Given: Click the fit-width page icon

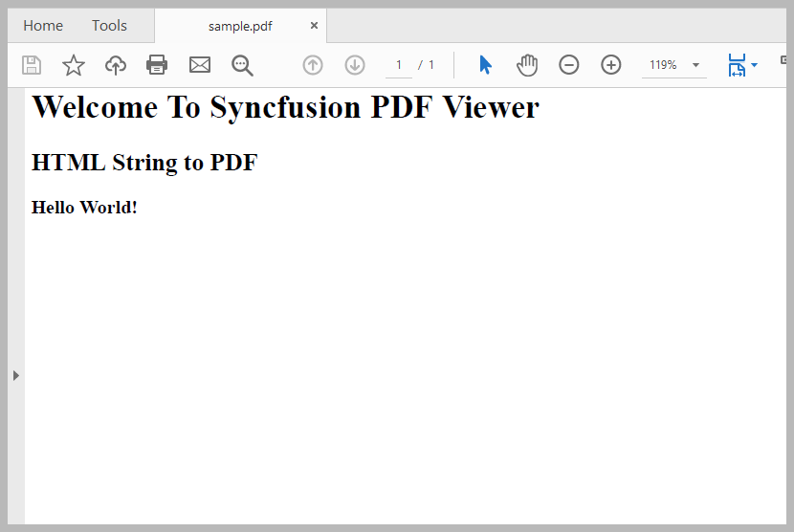Looking at the screenshot, I should [x=737, y=65].
